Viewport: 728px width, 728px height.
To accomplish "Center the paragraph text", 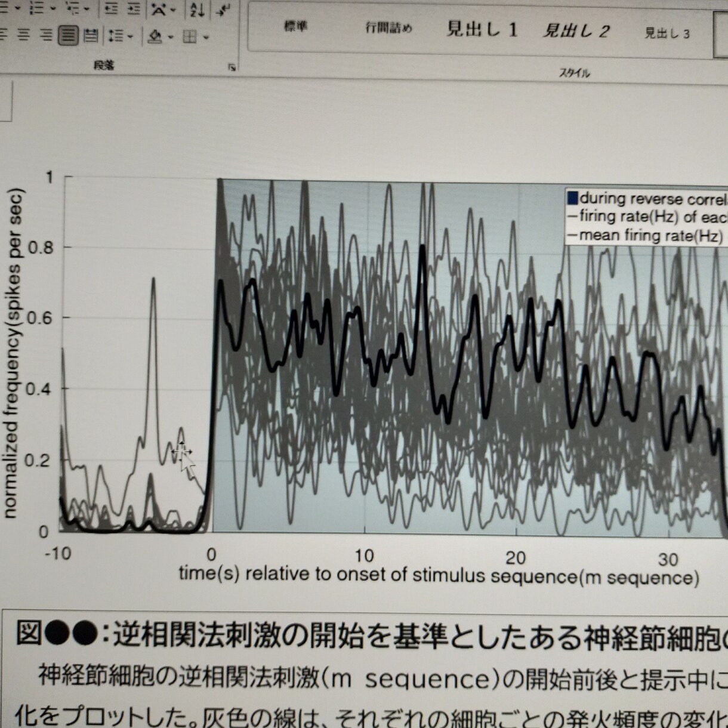I will pos(23,35).
